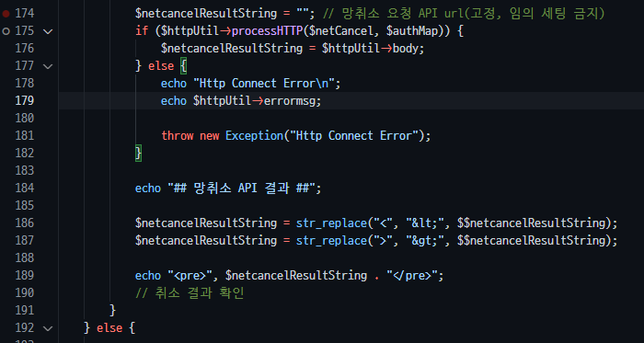Screen dimensions: 644x343
Task: Remove the red breakpoint on line 174
Action: tap(6, 14)
